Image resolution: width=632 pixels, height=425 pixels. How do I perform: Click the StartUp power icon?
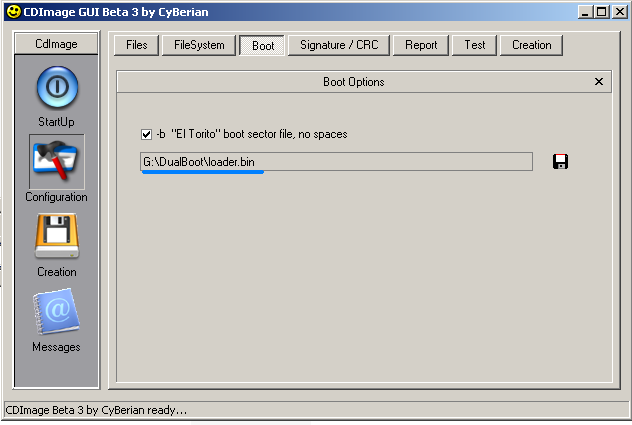tap(57, 87)
